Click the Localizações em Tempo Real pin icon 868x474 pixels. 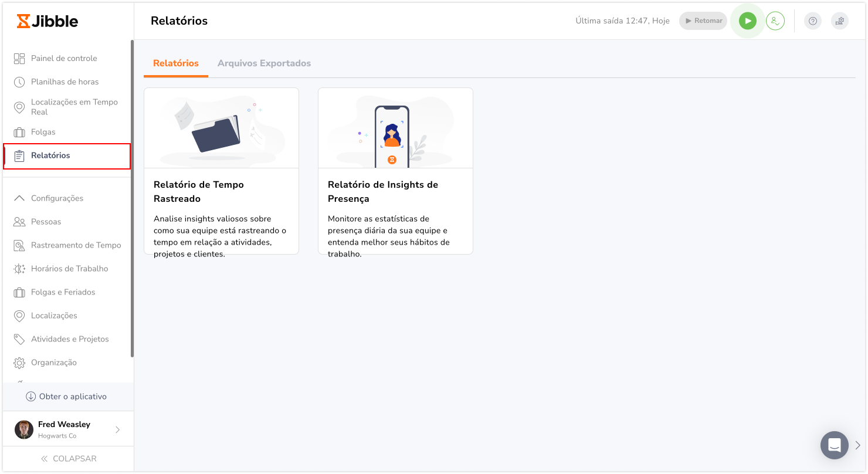pos(18,107)
